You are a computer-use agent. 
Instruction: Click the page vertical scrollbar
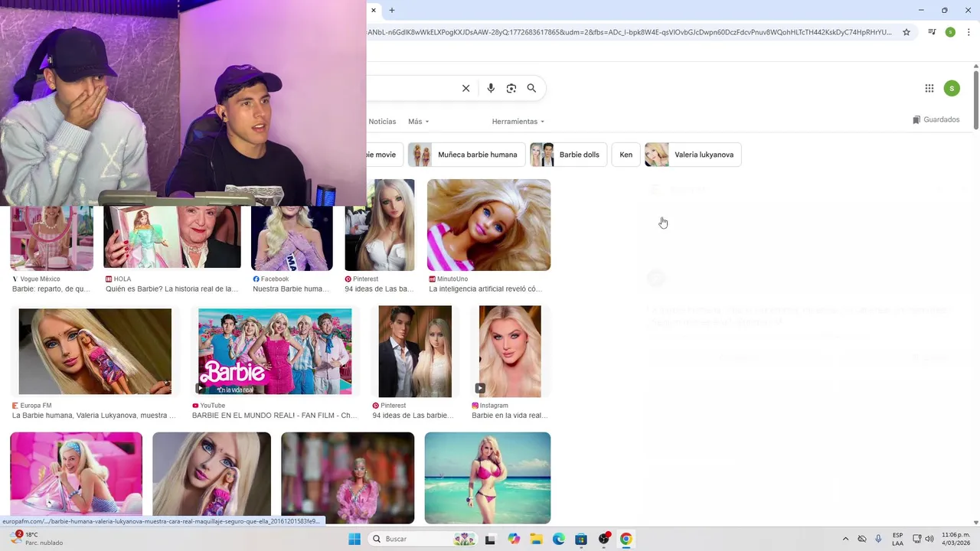976,99
